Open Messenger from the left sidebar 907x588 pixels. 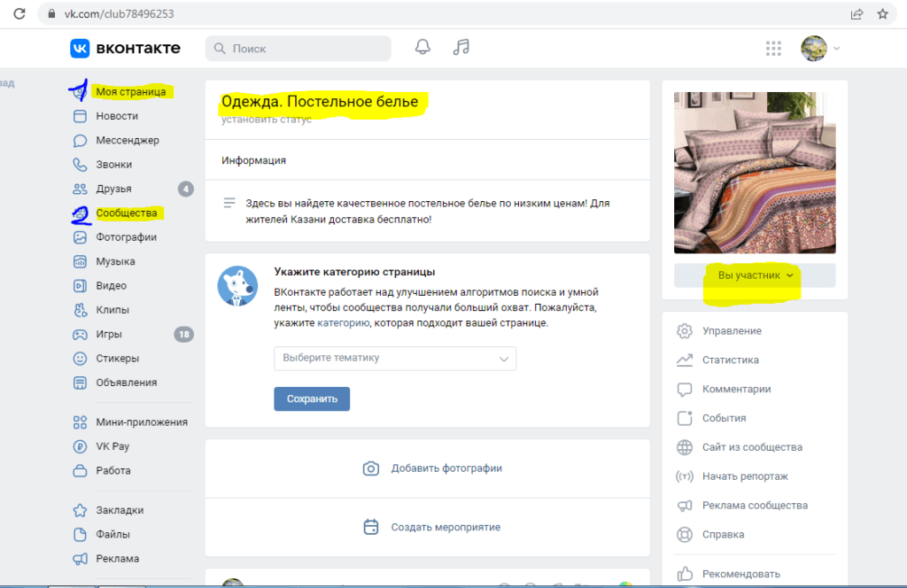click(x=127, y=140)
